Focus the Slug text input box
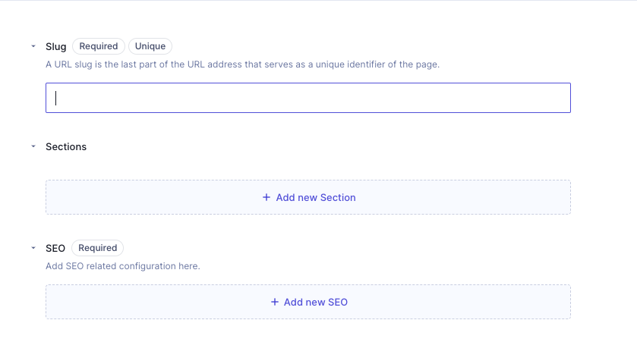 (308, 98)
